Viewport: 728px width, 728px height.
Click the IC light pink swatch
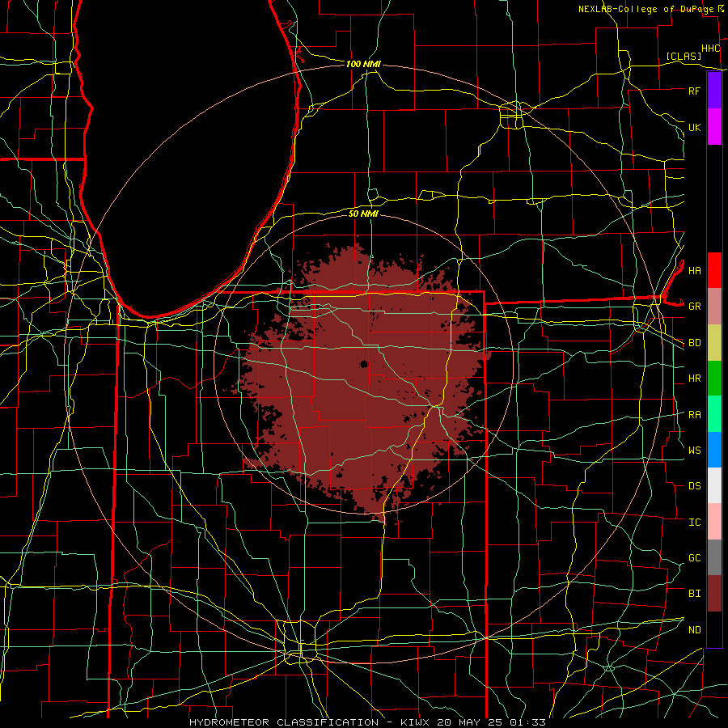(714, 522)
